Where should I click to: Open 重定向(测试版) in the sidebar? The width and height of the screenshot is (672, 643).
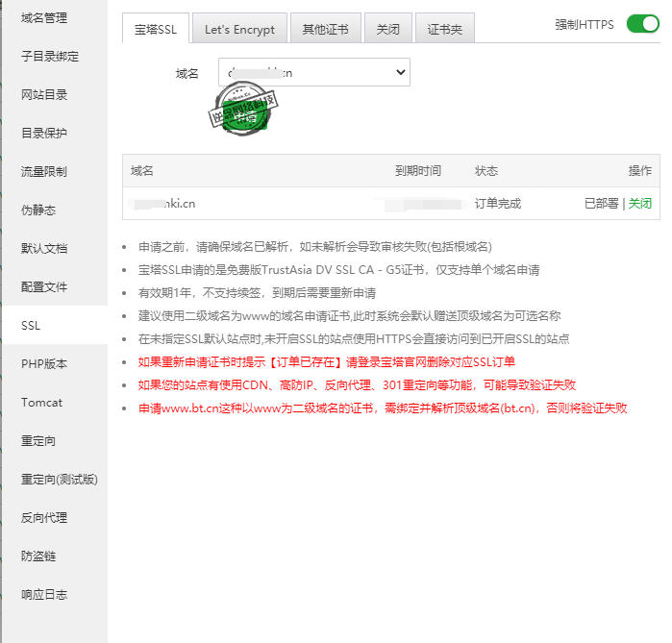coord(60,479)
